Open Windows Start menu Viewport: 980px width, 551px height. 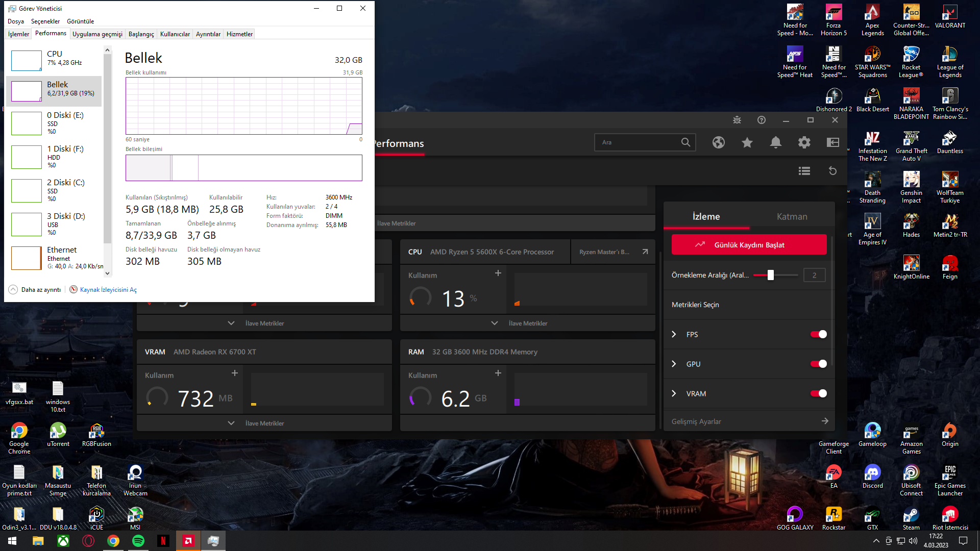click(x=12, y=541)
